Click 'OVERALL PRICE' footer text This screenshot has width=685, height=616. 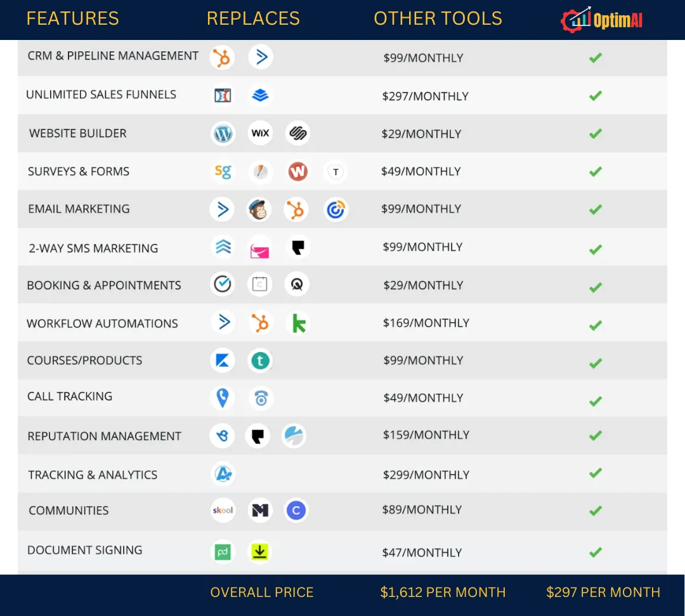click(x=262, y=593)
